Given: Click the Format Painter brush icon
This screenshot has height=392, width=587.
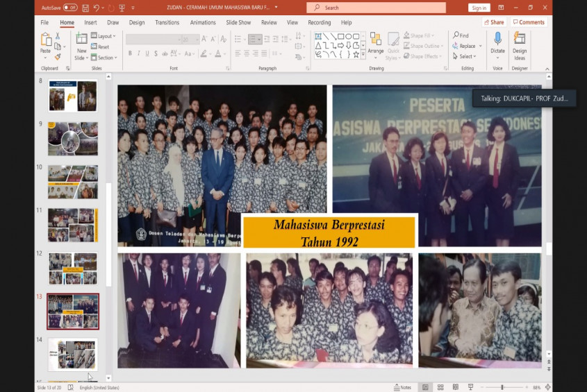Looking at the screenshot, I should [x=58, y=57].
